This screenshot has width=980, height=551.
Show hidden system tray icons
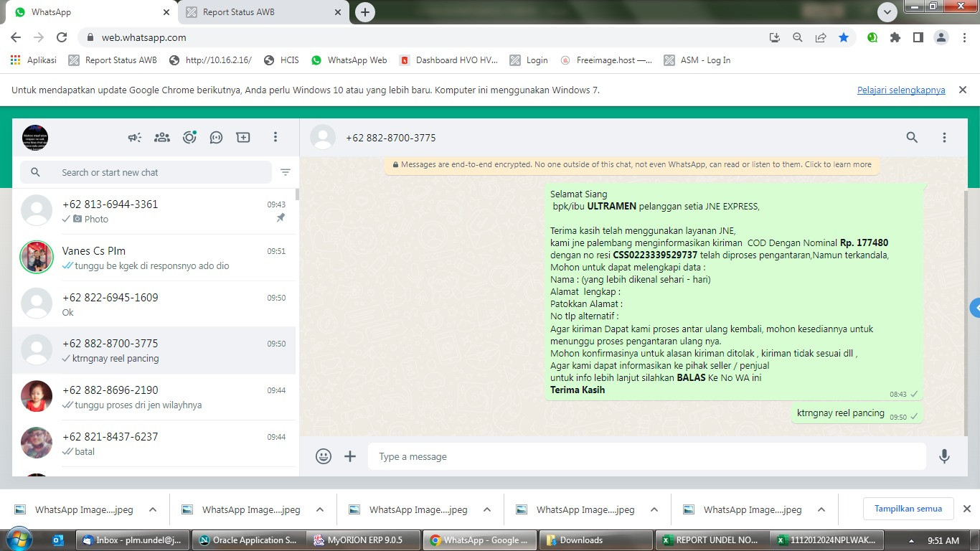[x=911, y=540]
